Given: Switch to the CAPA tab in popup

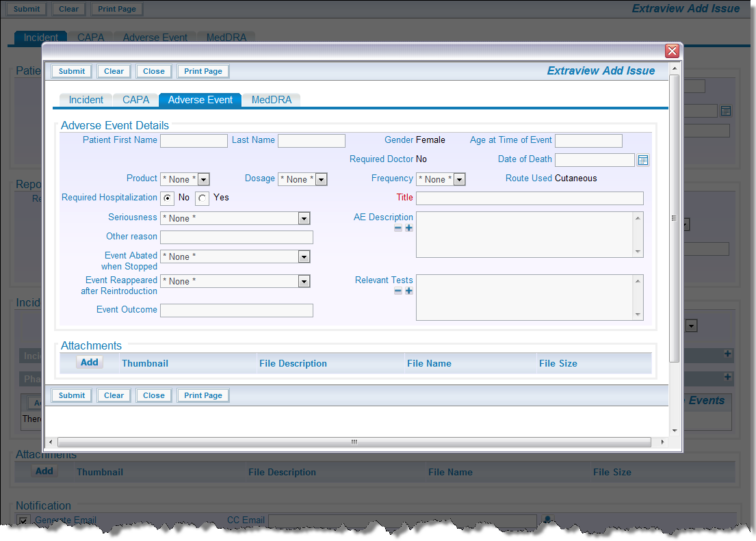Looking at the screenshot, I should point(135,100).
